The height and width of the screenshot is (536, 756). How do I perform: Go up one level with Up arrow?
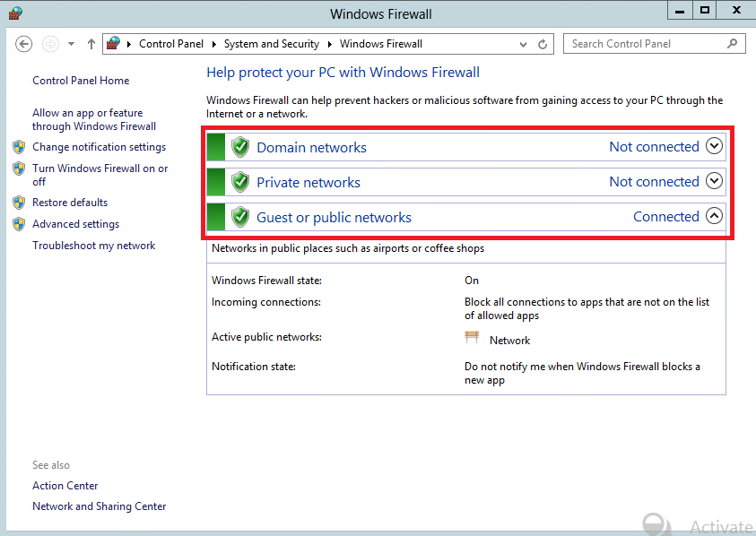pos(91,44)
